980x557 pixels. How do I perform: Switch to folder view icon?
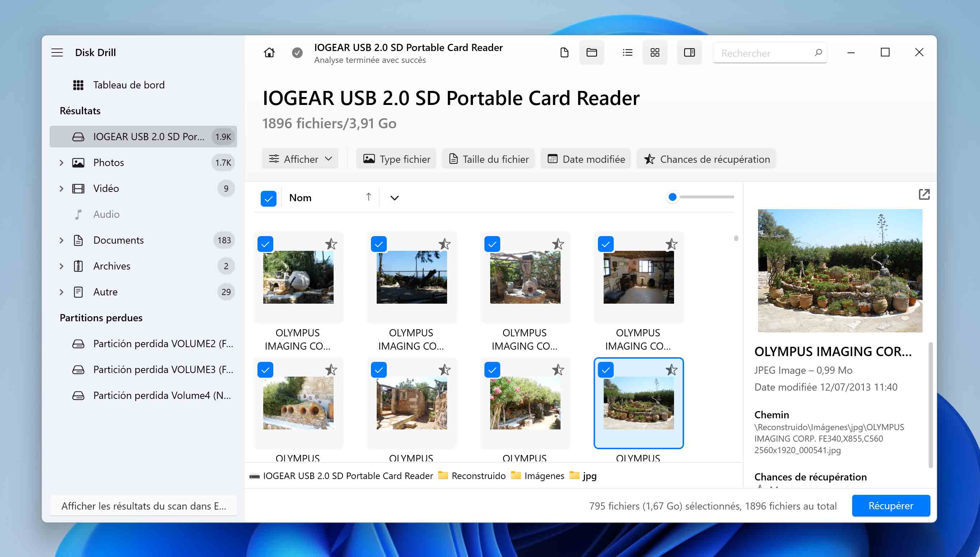tap(591, 52)
